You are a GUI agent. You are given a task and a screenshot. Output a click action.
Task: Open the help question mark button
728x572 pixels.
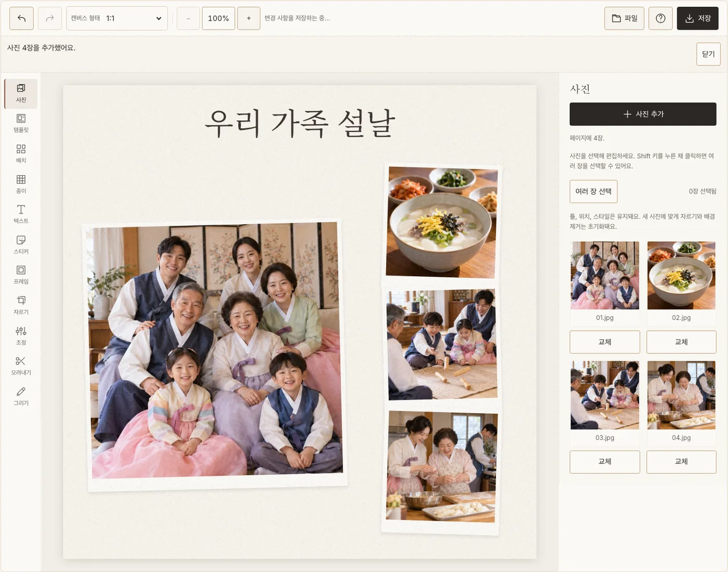[660, 18]
